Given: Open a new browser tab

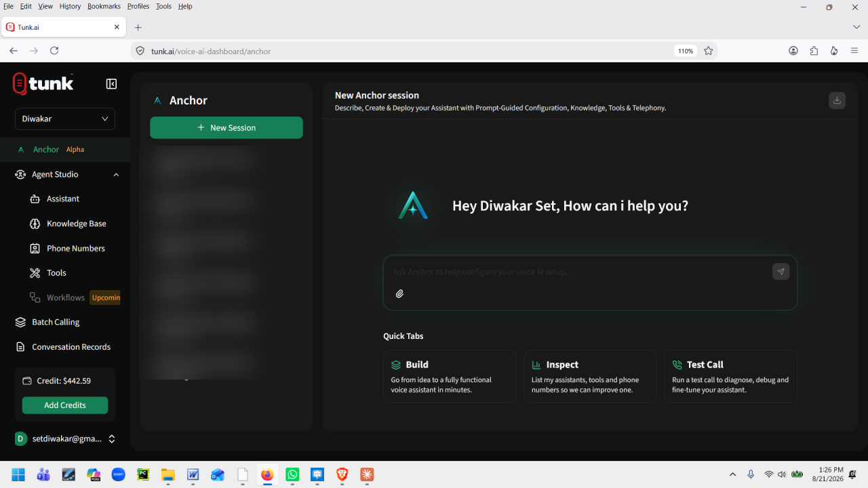Looking at the screenshot, I should click(x=138, y=27).
